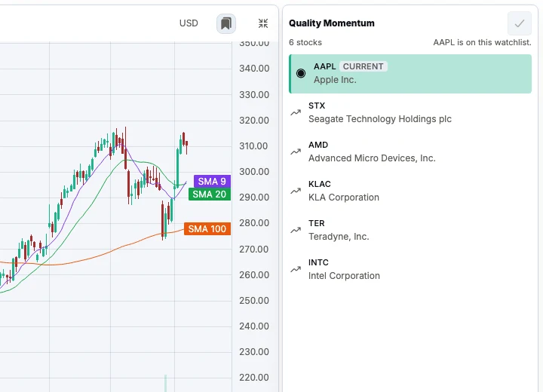Open TER Teradyne, Inc. stock
The width and height of the screenshot is (543, 392).
(x=410, y=230)
